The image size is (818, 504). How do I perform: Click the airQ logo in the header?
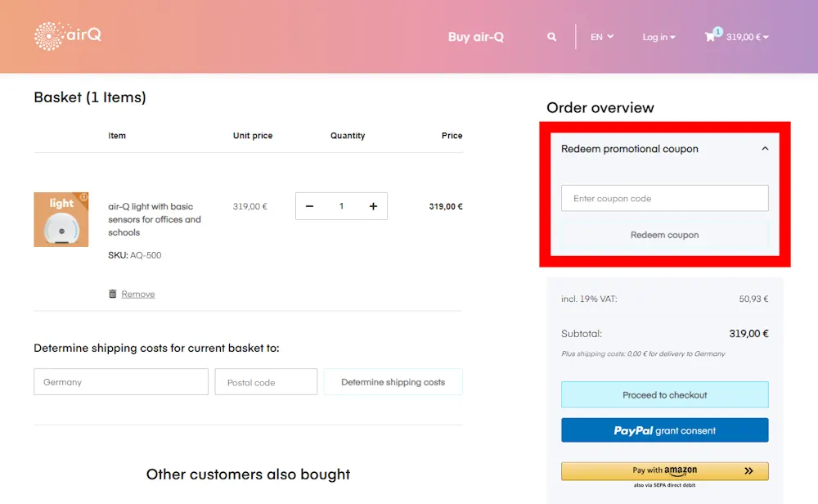[x=68, y=36]
